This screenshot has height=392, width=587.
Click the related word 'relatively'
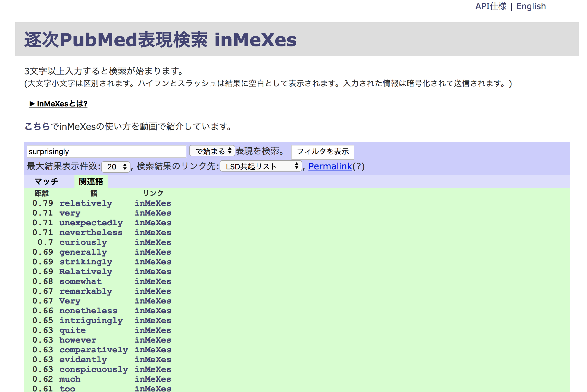pyautogui.click(x=86, y=203)
